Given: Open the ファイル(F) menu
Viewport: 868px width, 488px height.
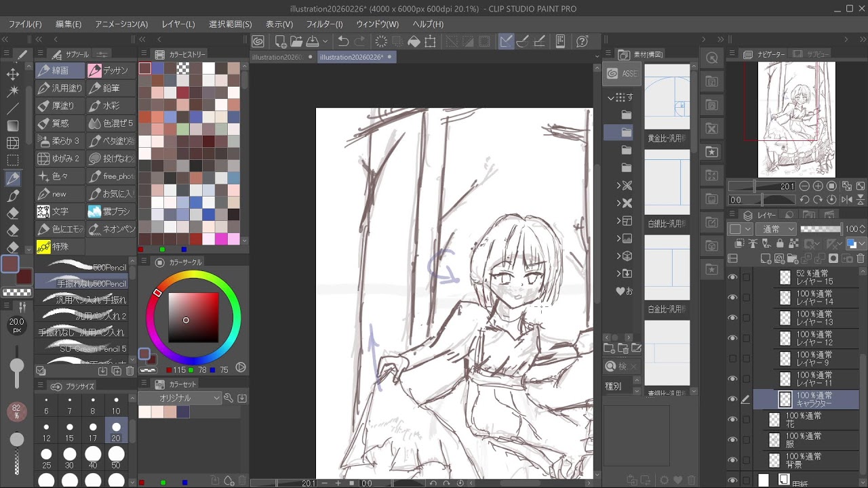Looking at the screenshot, I should [25, 24].
